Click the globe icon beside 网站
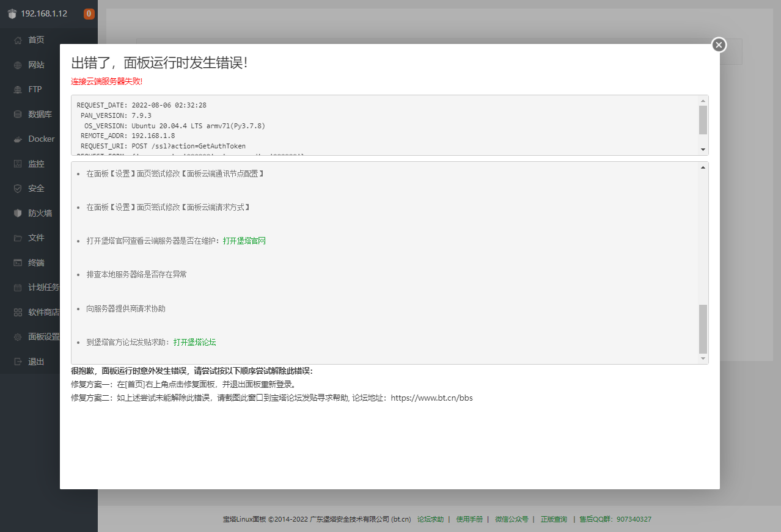 tap(18, 65)
